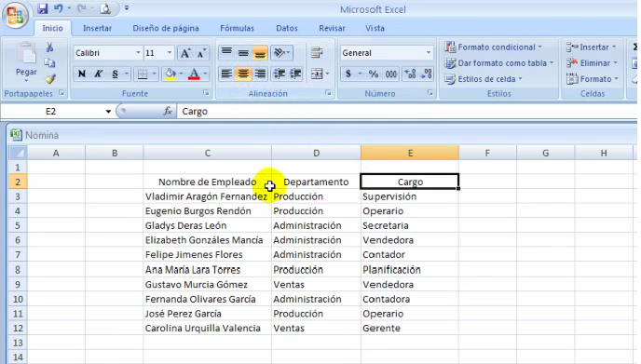Apply fill color with paint bucket icon
This screenshot has height=364, width=641.
click(170, 74)
